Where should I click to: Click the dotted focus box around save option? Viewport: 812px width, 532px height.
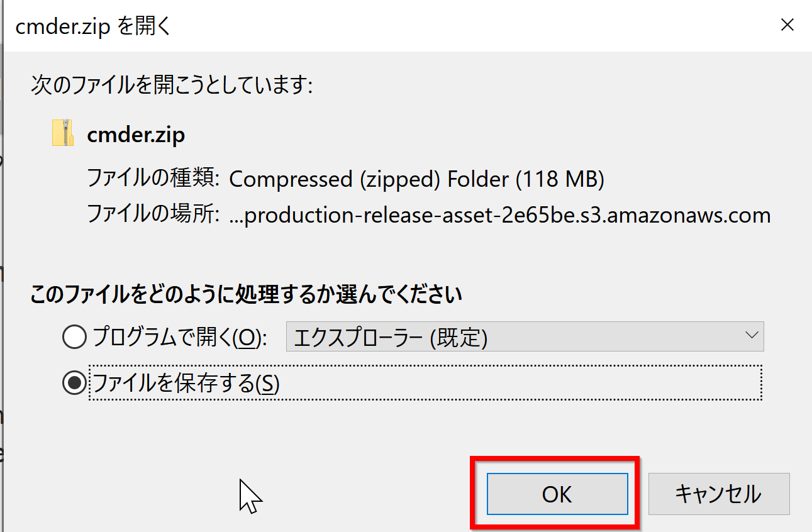tap(426, 382)
